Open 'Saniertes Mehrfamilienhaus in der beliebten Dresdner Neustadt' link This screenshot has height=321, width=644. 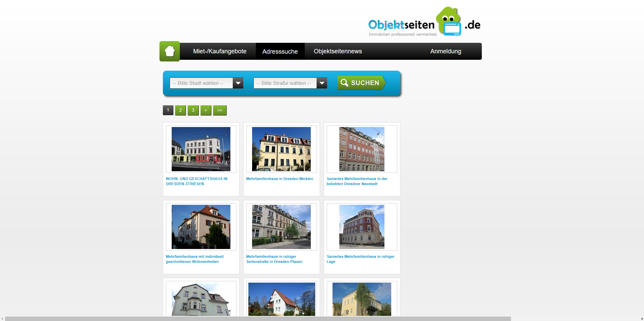357,181
